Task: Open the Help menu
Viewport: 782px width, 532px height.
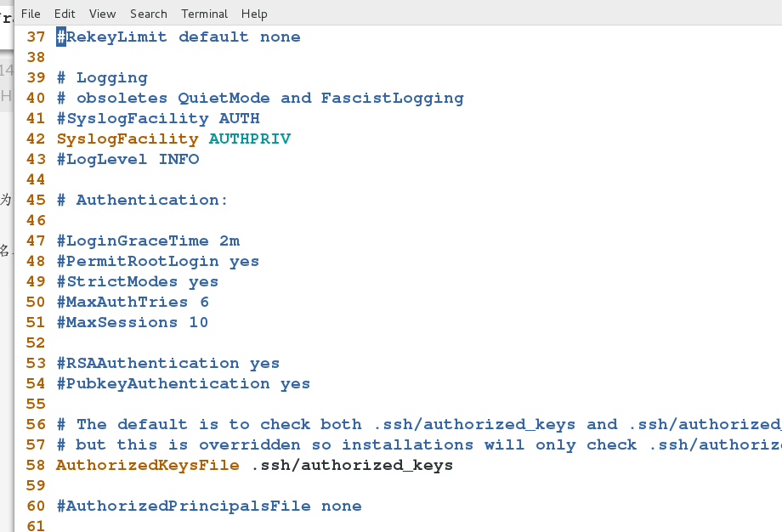Action: click(x=253, y=14)
